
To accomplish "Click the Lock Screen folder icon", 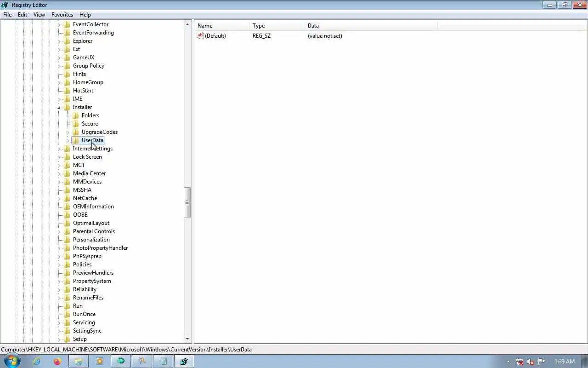I will coord(67,157).
